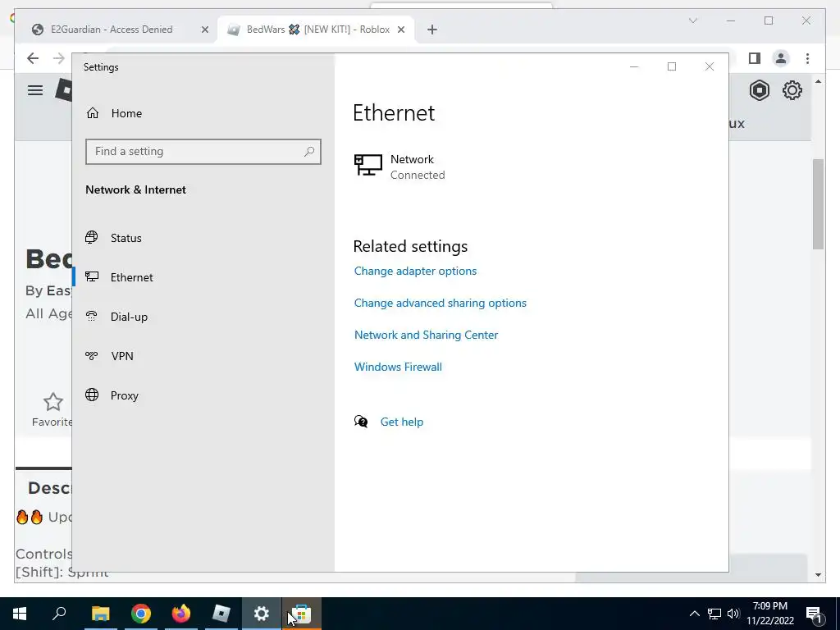This screenshot has height=630, width=840.
Task: Open Firefox from taskbar
Action: (181, 614)
